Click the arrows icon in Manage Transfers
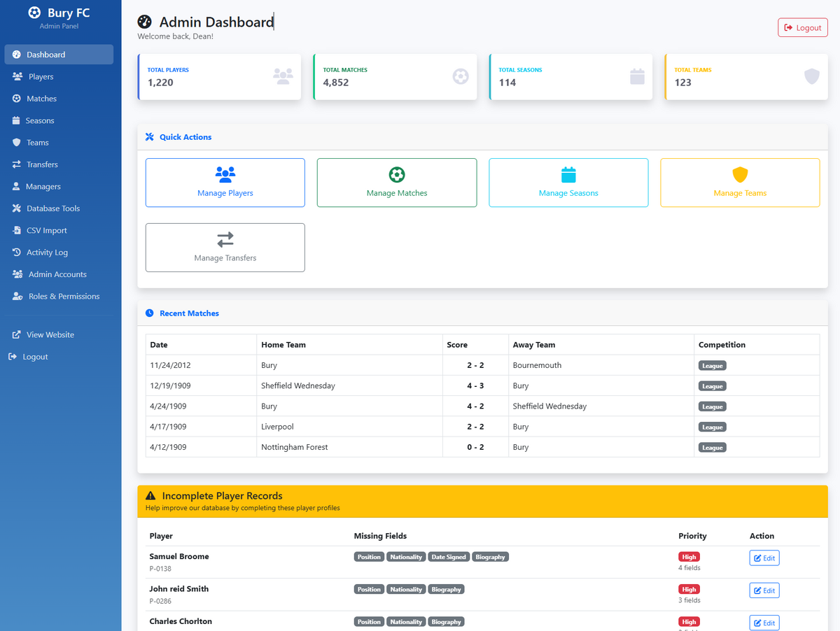The image size is (840, 631). [225, 239]
